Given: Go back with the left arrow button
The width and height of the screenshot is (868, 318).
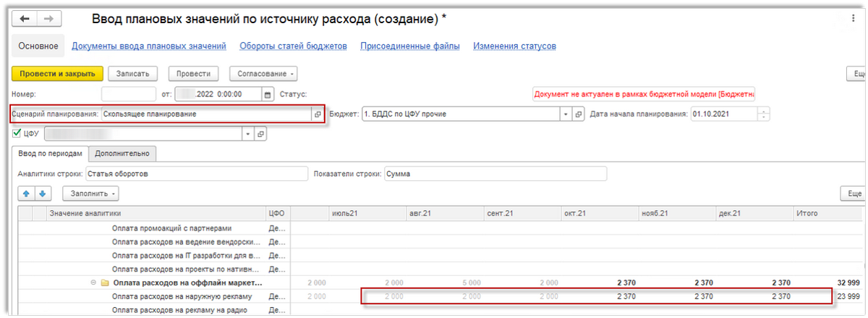Looking at the screenshot, I should (26, 18).
